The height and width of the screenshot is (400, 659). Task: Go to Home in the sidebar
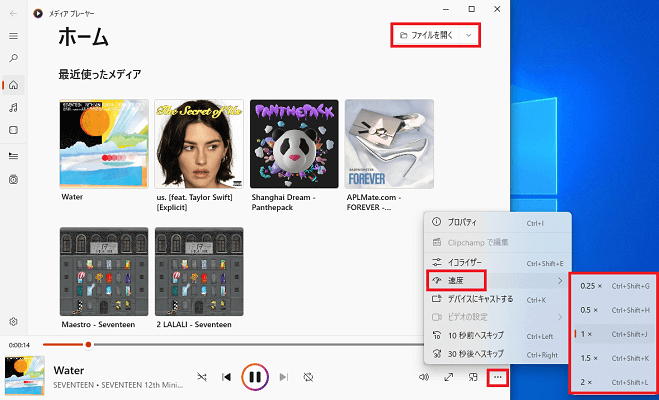tap(13, 85)
